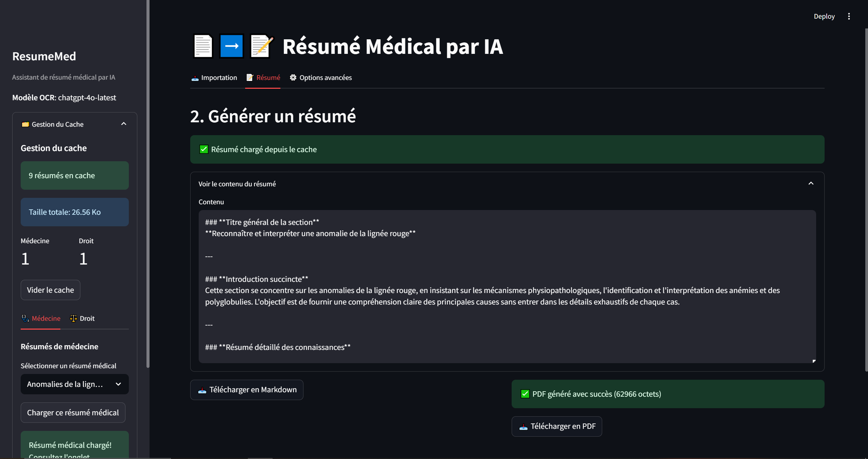Click the three-dot menu near Deploy
This screenshot has width=868, height=459.
pos(849,16)
